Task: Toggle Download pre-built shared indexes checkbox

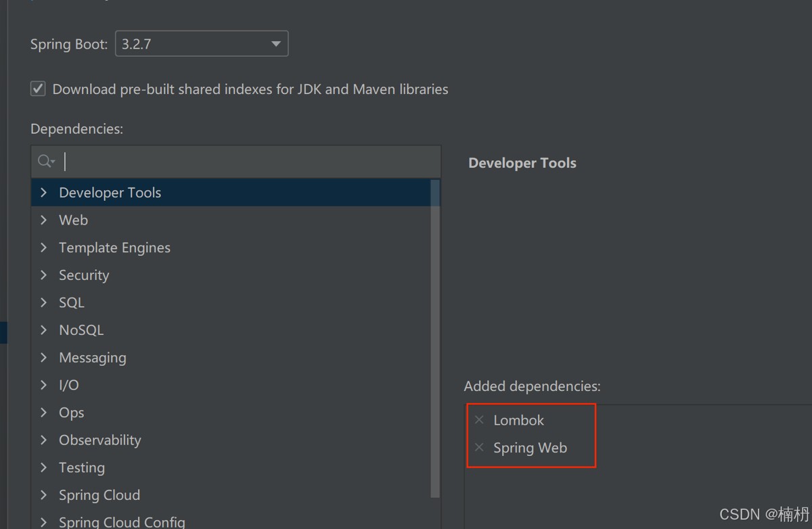Action: [38, 89]
